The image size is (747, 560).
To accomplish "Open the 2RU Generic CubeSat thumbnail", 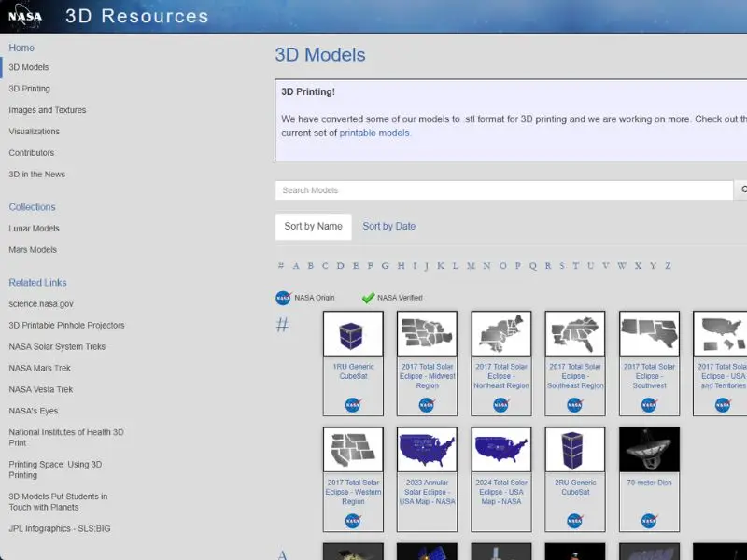I will [575, 450].
